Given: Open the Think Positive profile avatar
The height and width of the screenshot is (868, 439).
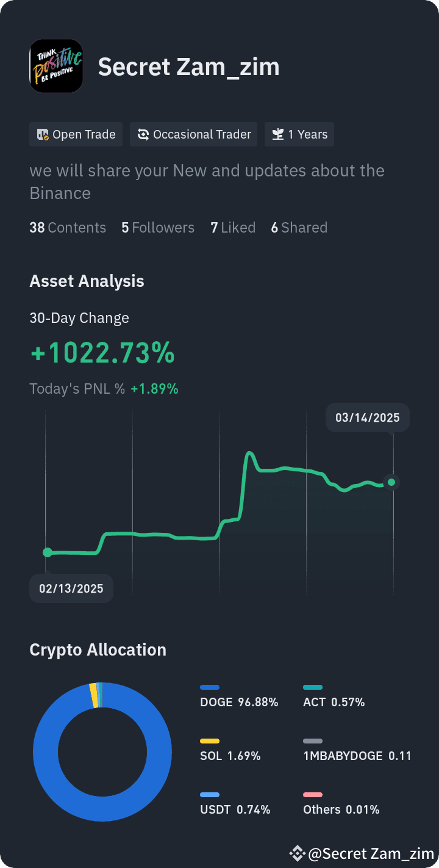Looking at the screenshot, I should click(x=56, y=66).
